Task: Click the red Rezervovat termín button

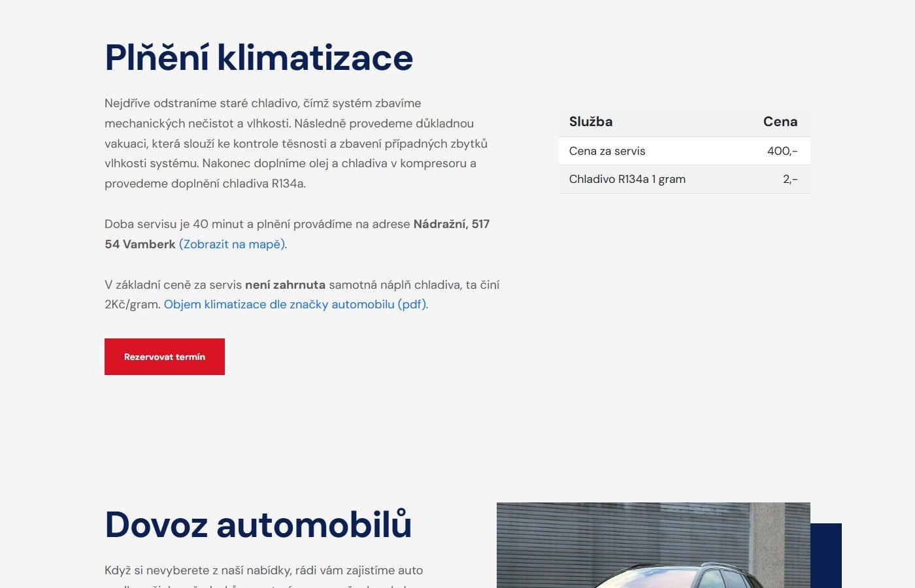Action: [165, 357]
